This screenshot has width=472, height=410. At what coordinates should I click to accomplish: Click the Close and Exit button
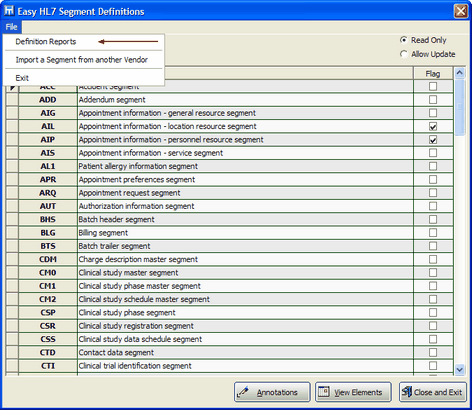coord(433,392)
